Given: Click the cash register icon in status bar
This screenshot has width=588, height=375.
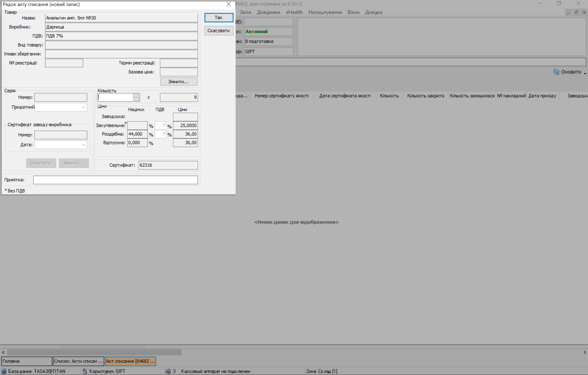Looking at the screenshot, I should 168,371.
